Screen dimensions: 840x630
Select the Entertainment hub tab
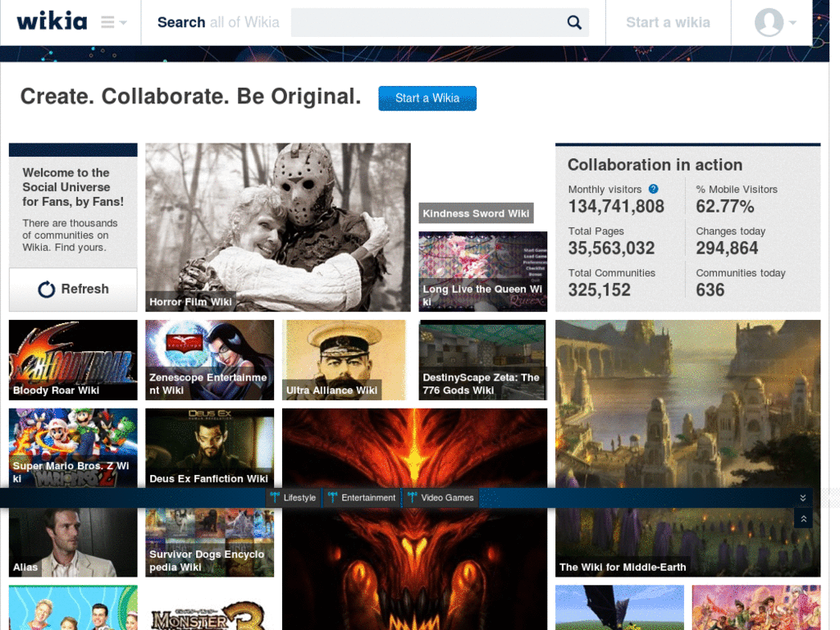tap(362, 498)
